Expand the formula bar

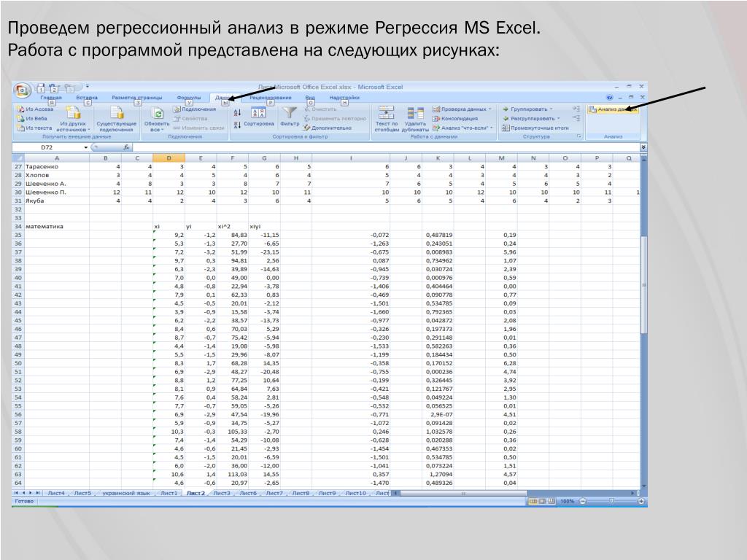pos(643,147)
